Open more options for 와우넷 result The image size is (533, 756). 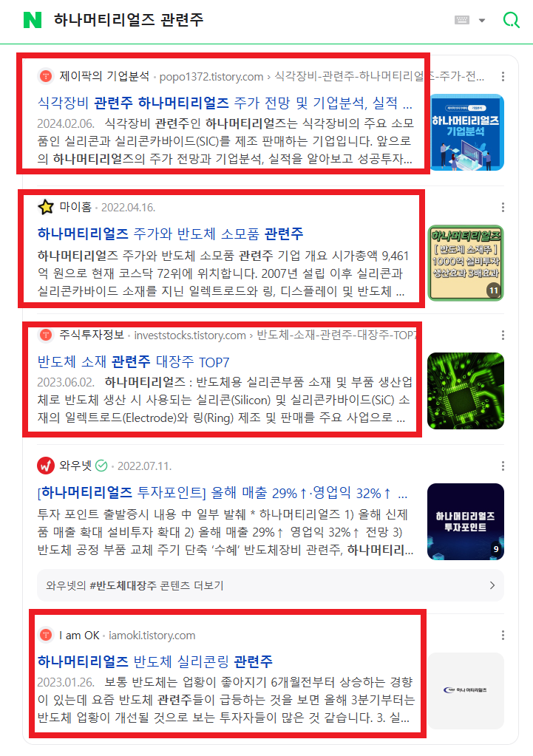point(503,466)
